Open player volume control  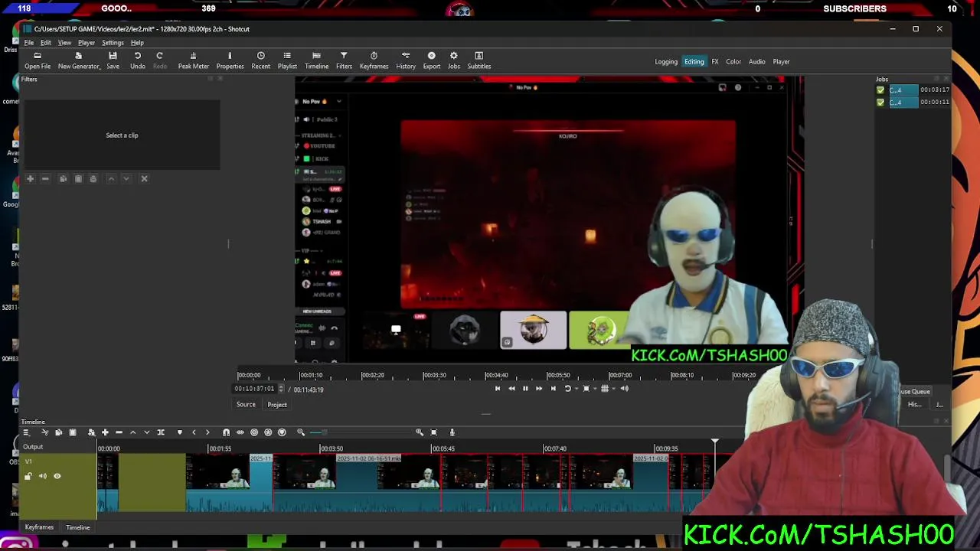click(x=624, y=389)
